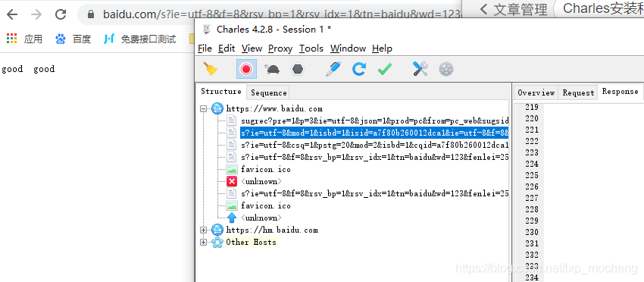The width and height of the screenshot is (644, 282).
Task: Toggle the turtle Throttling icon
Action: pyautogui.click(x=272, y=69)
